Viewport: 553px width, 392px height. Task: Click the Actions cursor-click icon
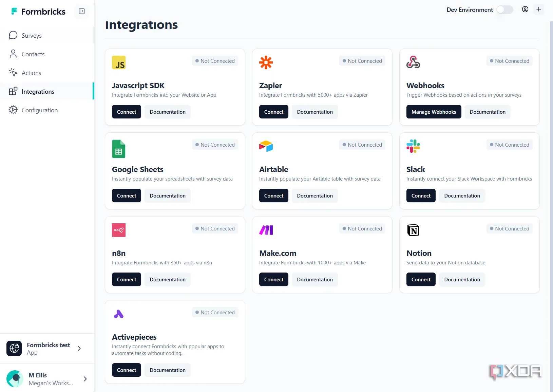13,73
